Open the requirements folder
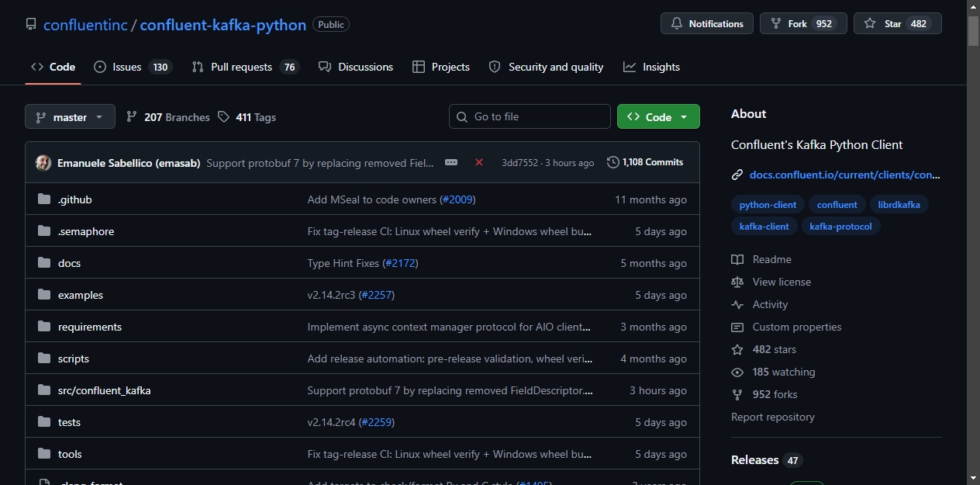Screen dimensions: 980x485 click(90, 327)
